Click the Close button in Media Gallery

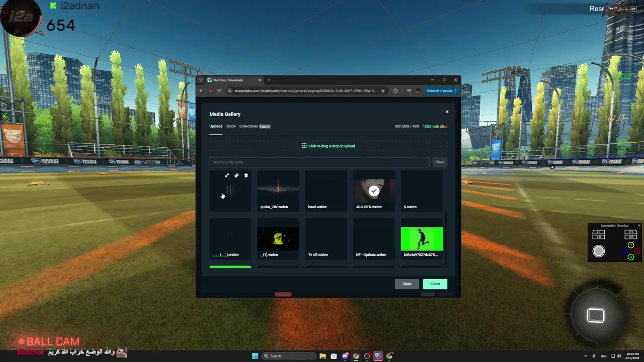click(407, 284)
